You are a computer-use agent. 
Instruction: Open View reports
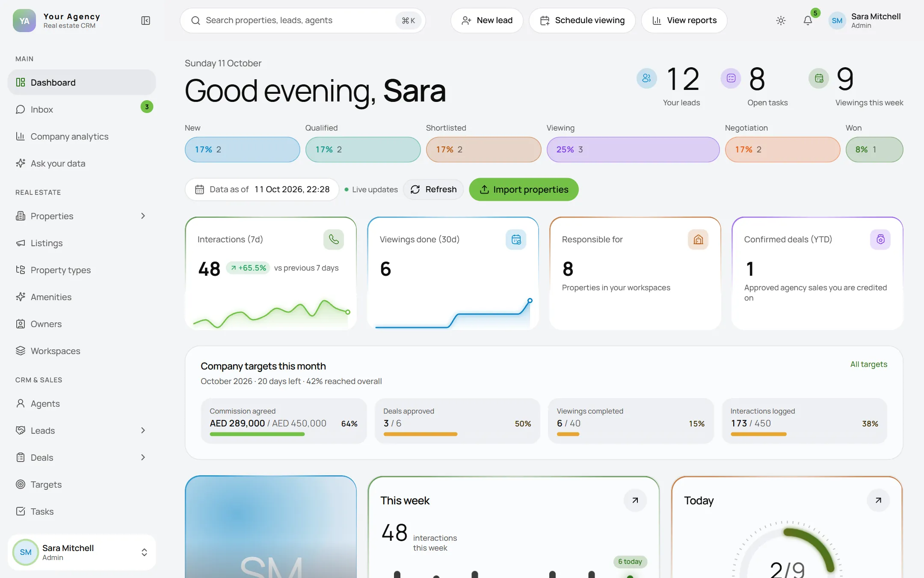[684, 21]
